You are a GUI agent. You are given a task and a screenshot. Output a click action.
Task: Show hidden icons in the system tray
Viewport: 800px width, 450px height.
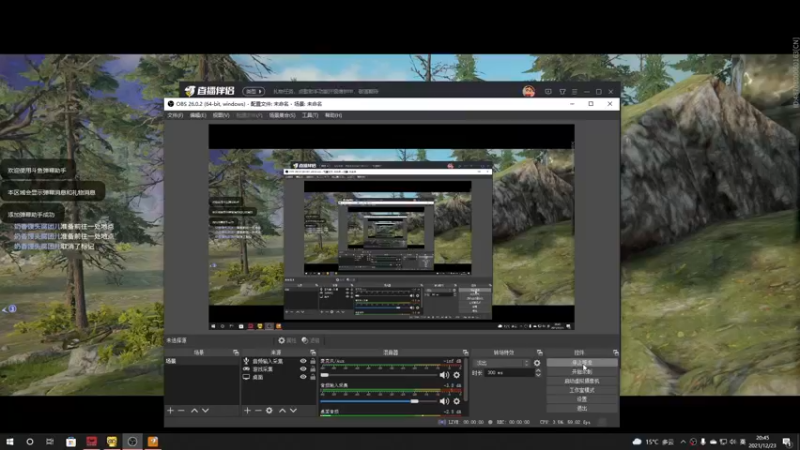(683, 442)
